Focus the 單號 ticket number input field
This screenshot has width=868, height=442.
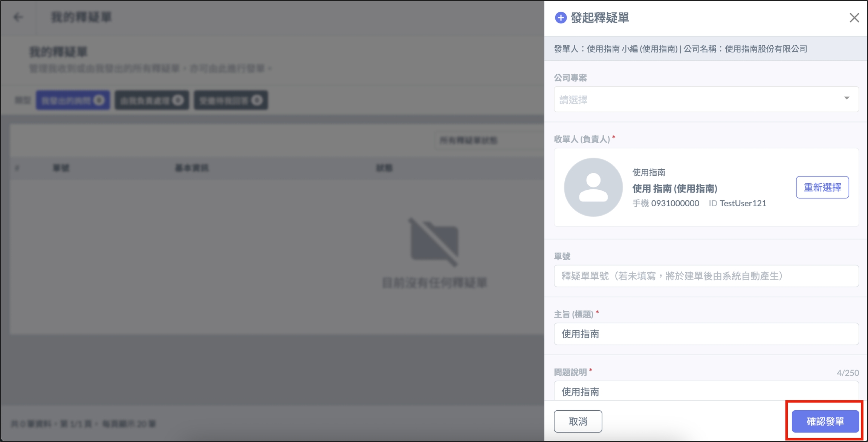pos(706,276)
